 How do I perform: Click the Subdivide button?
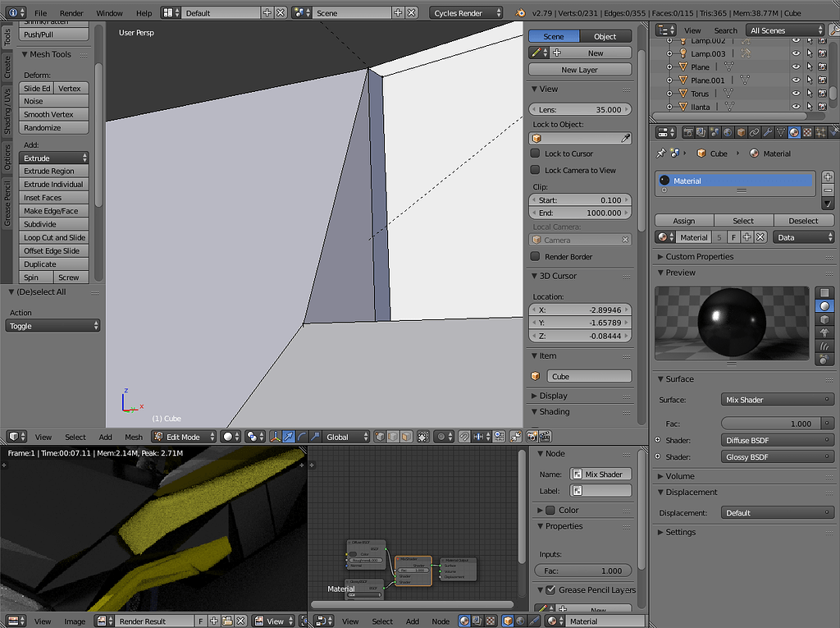click(x=53, y=224)
